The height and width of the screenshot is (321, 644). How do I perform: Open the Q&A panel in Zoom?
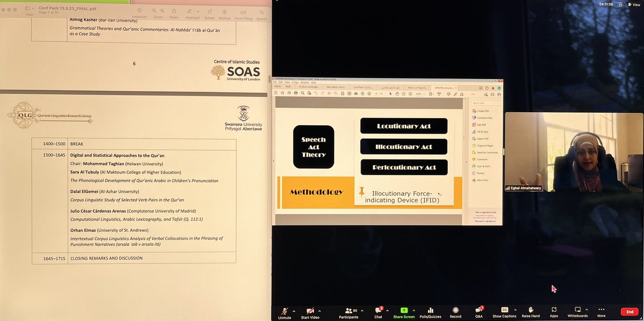(479, 312)
